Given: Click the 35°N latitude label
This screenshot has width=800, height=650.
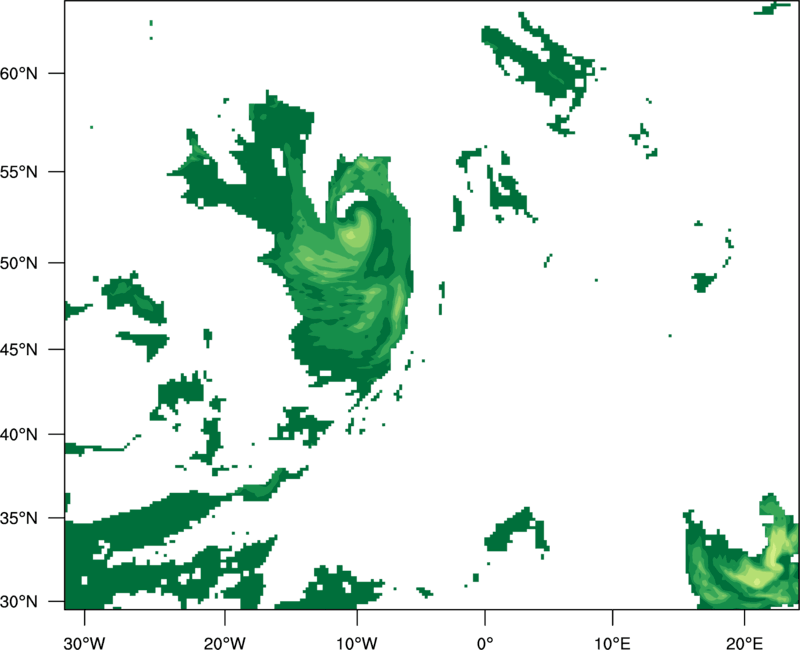Looking at the screenshot, I should [x=19, y=518].
